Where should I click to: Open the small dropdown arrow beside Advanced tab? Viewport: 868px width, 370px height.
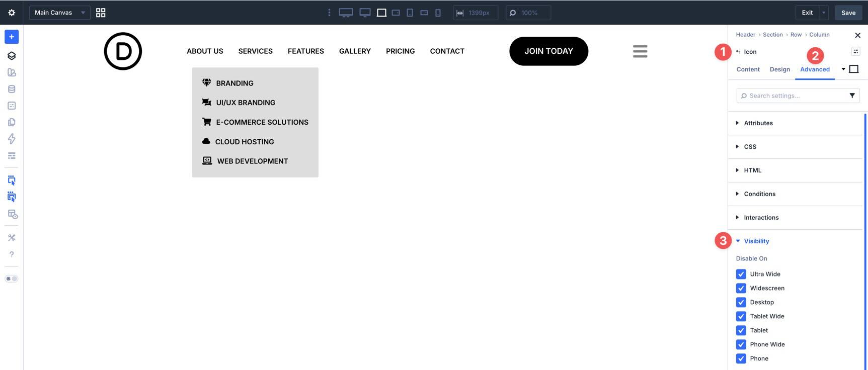coord(843,69)
